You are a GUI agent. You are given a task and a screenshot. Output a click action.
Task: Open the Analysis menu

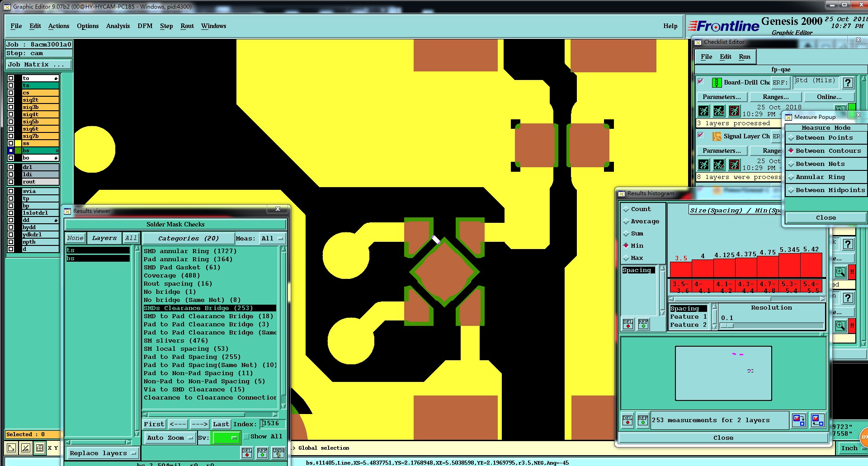118,26
